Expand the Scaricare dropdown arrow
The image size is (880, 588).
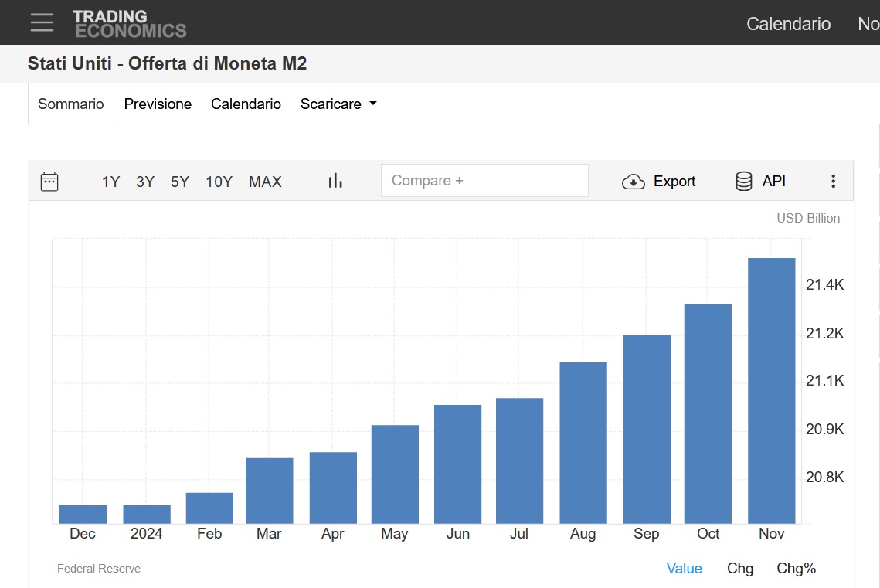[373, 104]
